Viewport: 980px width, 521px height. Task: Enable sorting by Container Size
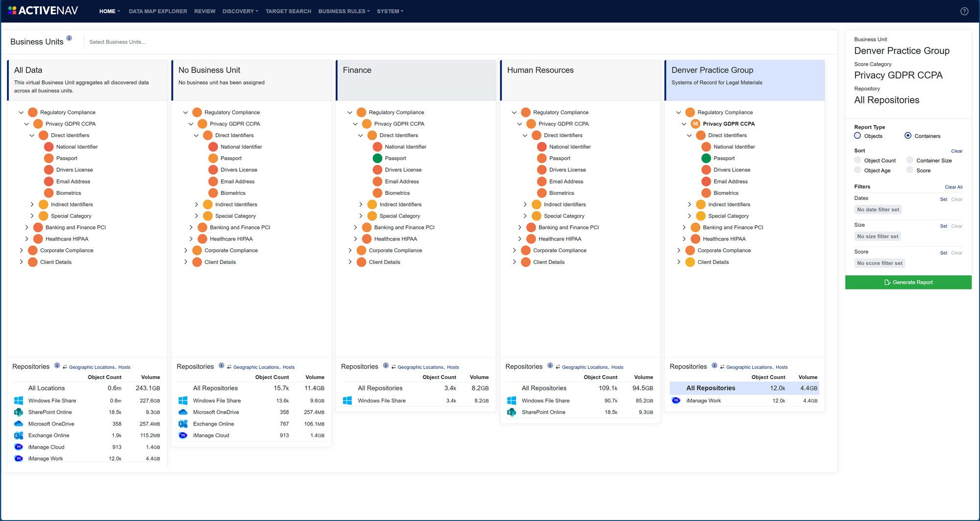pyautogui.click(x=909, y=160)
